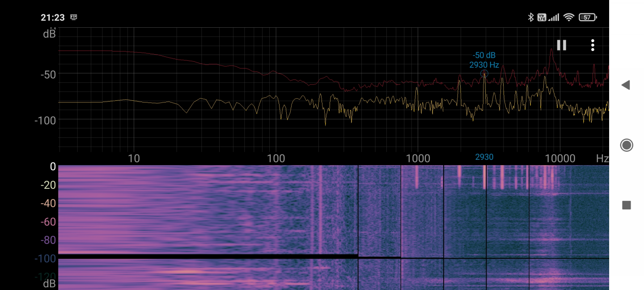The width and height of the screenshot is (644, 290).
Task: Tap the FTP notification icon beside the clock
Action: click(74, 17)
